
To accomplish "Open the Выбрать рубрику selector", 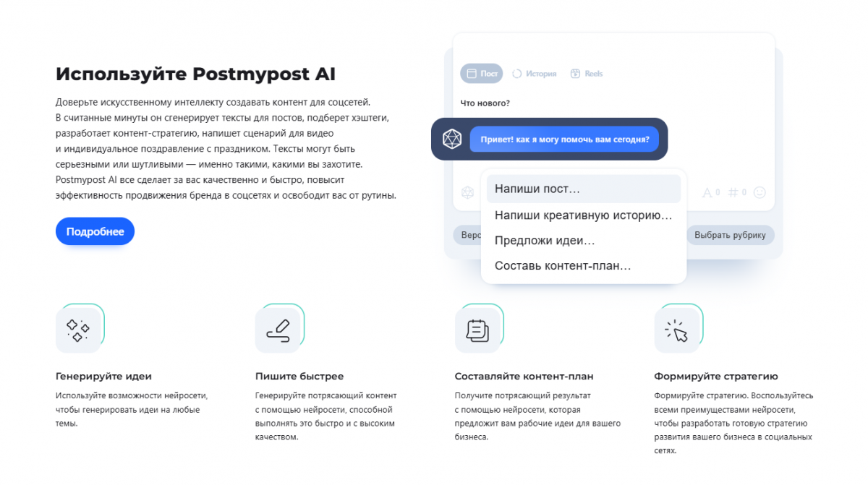I will 730,235.
